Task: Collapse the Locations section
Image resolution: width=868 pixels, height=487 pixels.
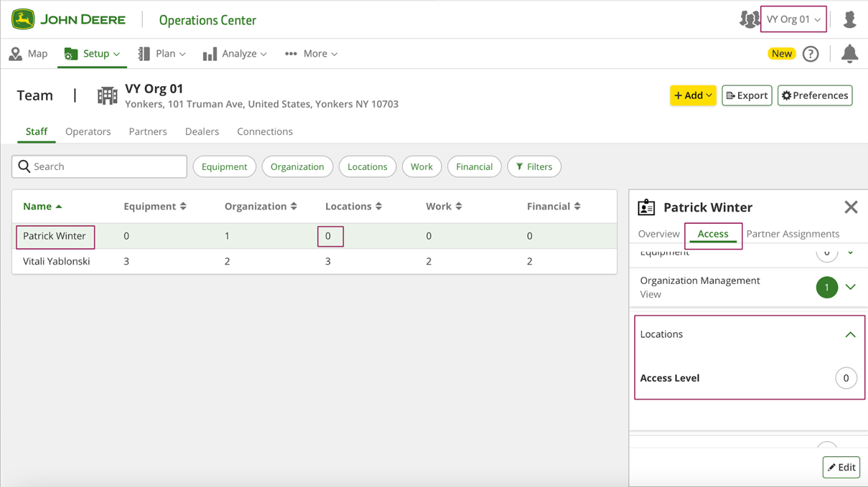Action: pos(850,334)
